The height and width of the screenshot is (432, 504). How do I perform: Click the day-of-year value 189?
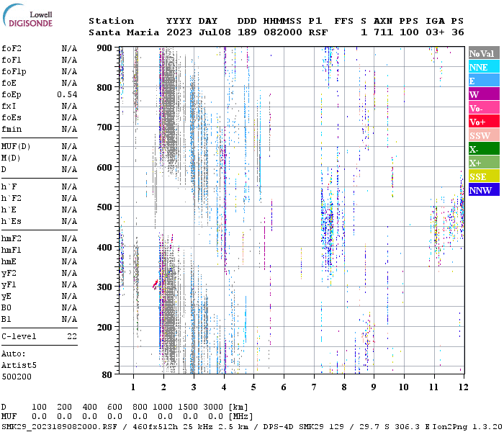click(x=247, y=32)
